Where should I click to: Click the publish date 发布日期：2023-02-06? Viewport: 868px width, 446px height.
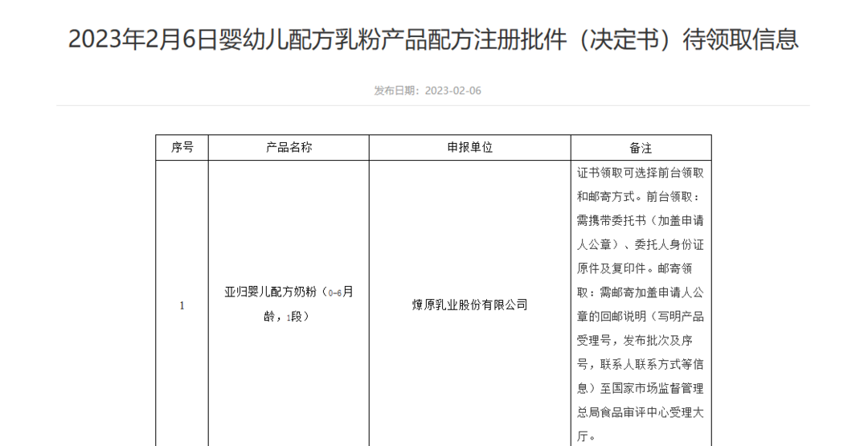tap(428, 91)
